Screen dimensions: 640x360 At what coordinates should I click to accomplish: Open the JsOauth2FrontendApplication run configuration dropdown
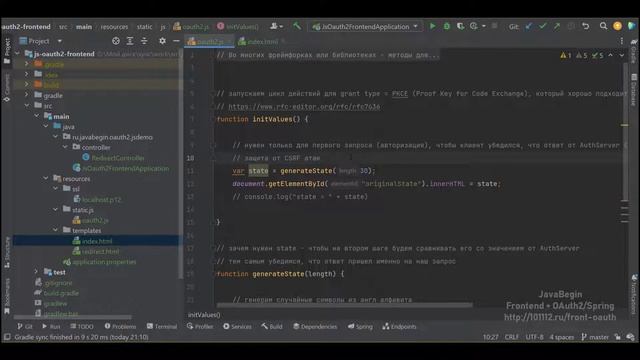click(365, 27)
